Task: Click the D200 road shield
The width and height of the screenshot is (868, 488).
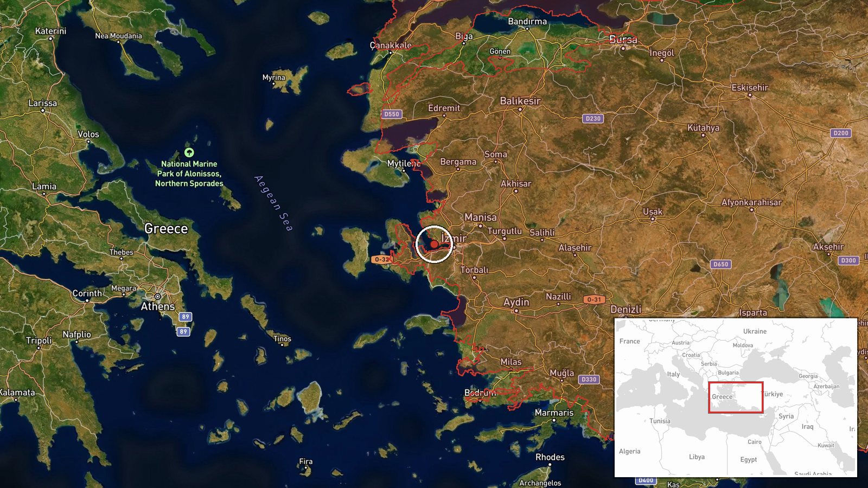Action: [841, 133]
